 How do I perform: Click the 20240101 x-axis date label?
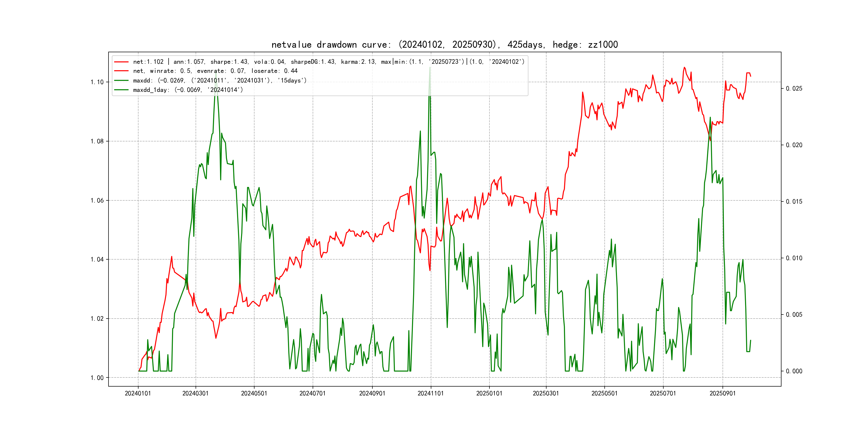point(138,394)
